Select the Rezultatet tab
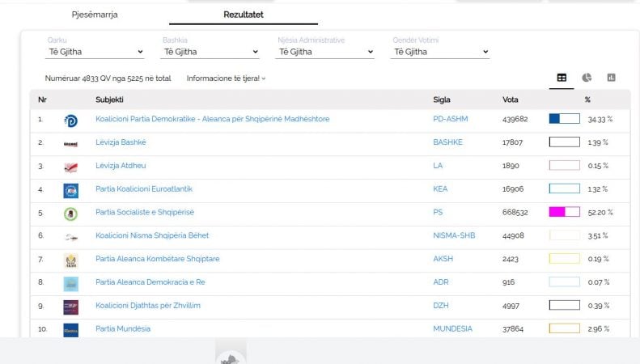 point(244,15)
